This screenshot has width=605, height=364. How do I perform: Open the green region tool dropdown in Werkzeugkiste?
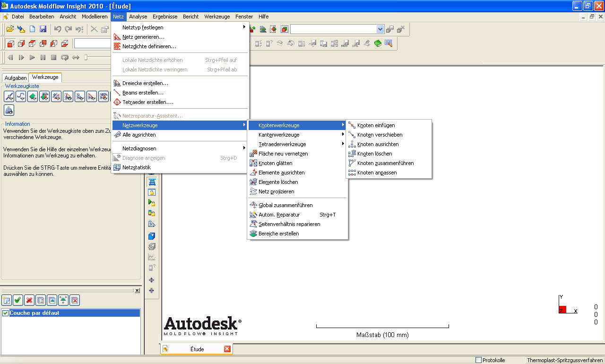tap(33, 97)
